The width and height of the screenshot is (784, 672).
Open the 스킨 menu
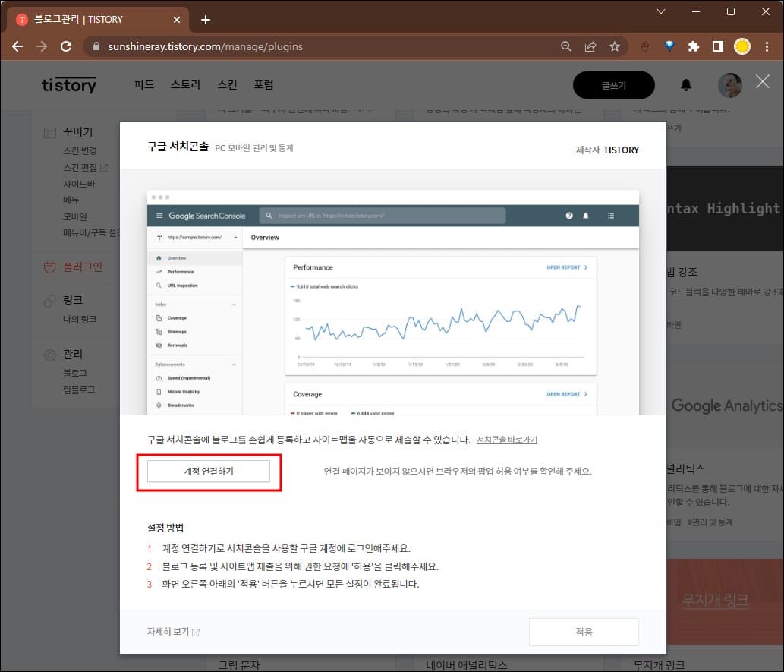pyautogui.click(x=227, y=84)
